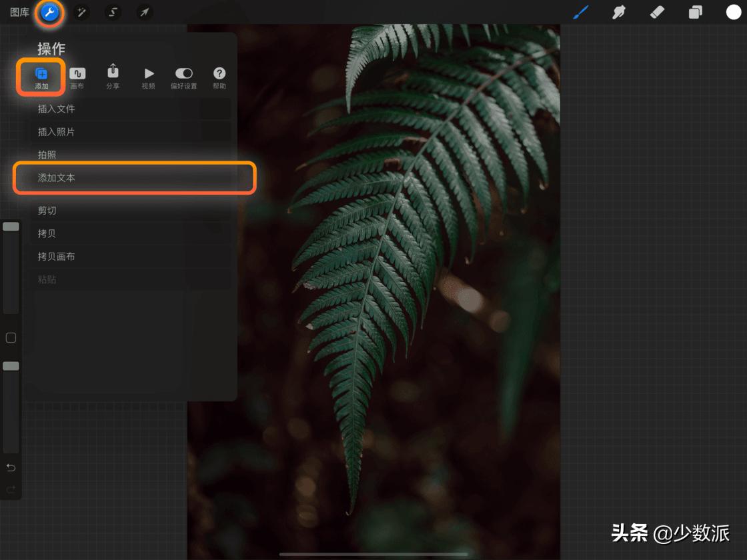Screen dimensions: 747x560
Task: Go to the 视频 video tab
Action: (148, 77)
